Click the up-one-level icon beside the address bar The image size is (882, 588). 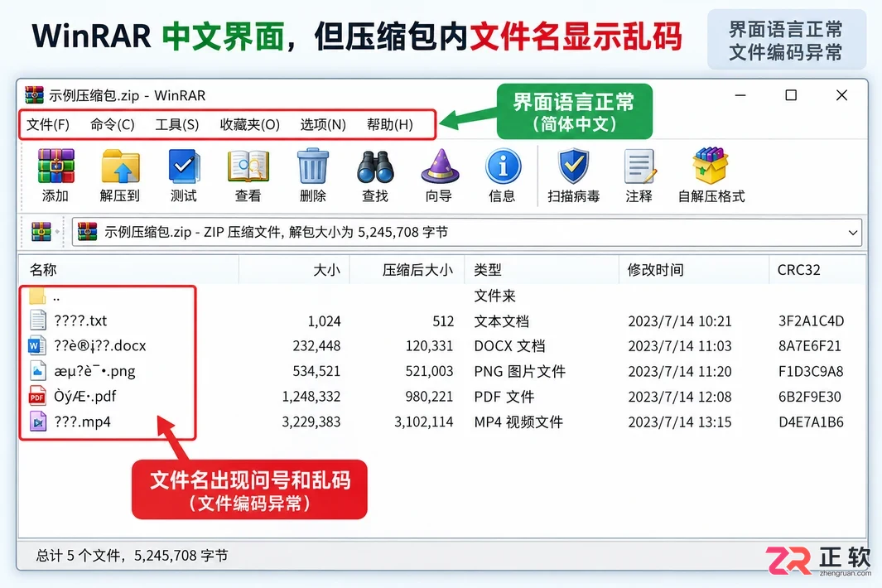click(x=41, y=232)
